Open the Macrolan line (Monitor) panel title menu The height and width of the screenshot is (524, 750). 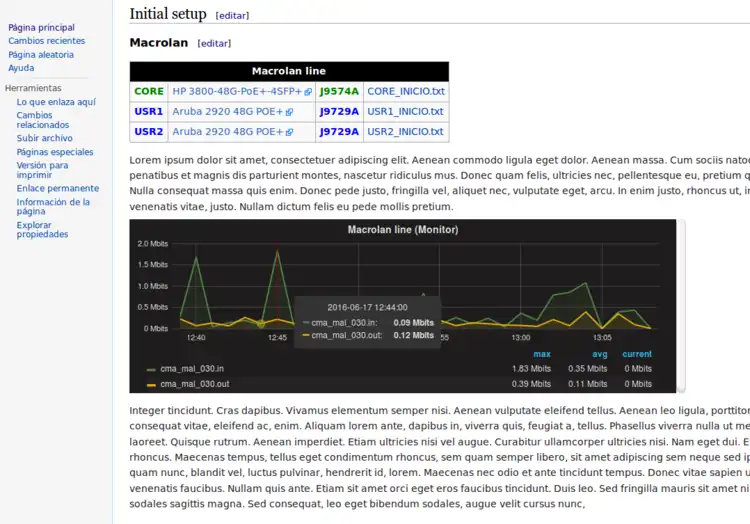coord(402,230)
